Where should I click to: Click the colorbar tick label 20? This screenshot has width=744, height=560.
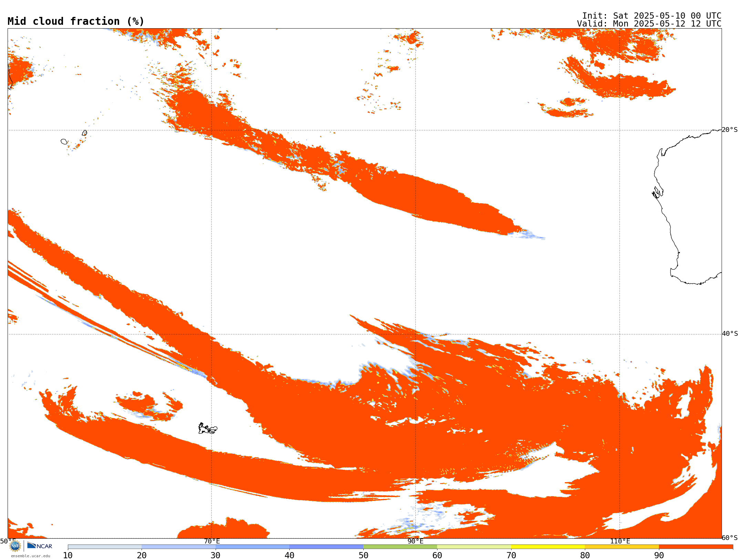[x=142, y=556]
